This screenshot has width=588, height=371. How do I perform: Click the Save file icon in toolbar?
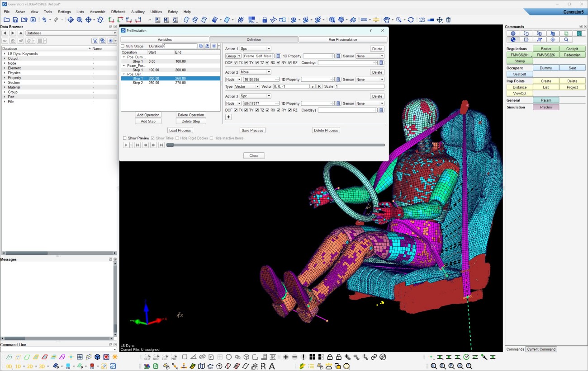click(x=15, y=20)
